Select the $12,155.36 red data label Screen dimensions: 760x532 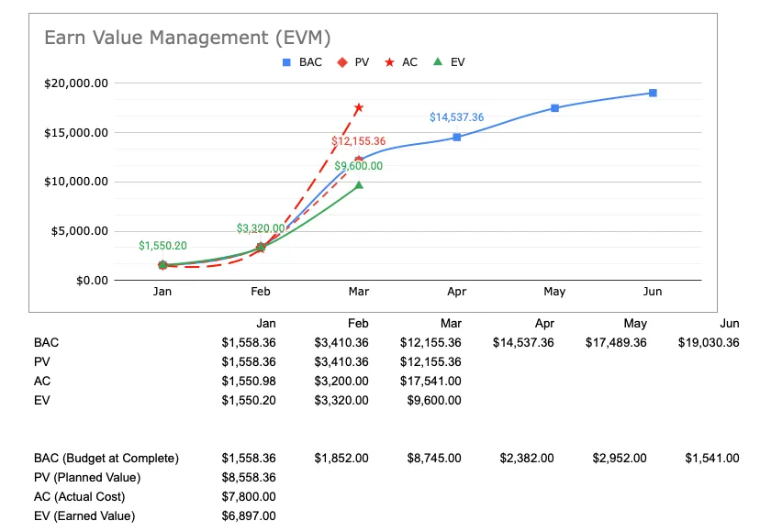(358, 141)
